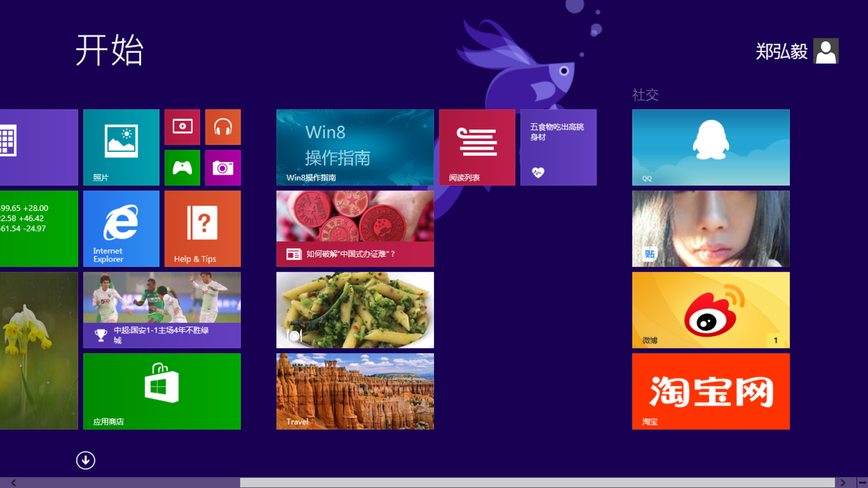Launch the Video app tile
Image resolution: width=868 pixels, height=488 pixels.
(182, 127)
